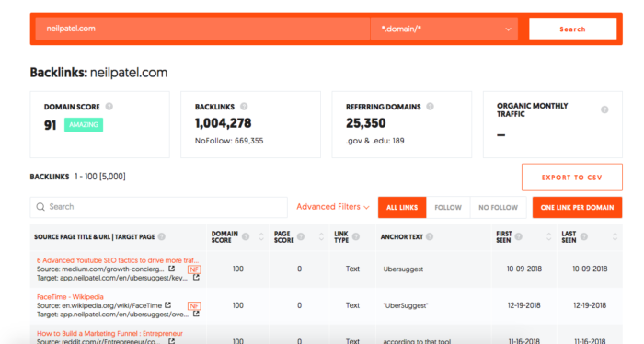Select the All Links tab
Image resolution: width=644 pixels, height=344 pixels.
402,207
